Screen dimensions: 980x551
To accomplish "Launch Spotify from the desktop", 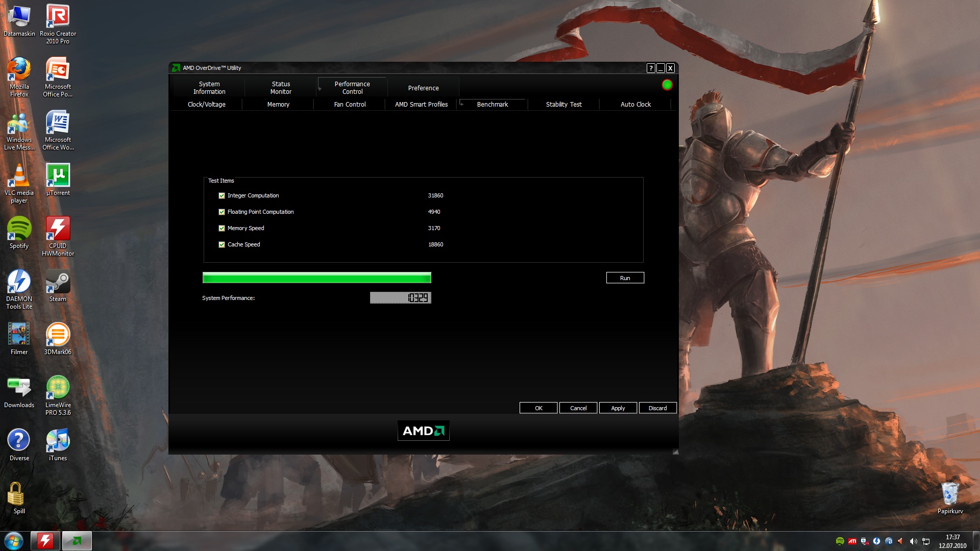I will coord(19,233).
